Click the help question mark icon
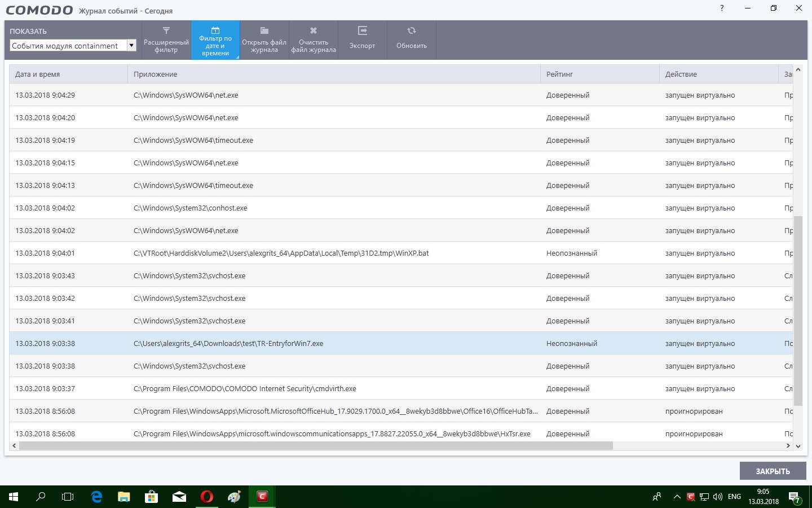Screen dimensions: 812x508 tap(722, 8)
